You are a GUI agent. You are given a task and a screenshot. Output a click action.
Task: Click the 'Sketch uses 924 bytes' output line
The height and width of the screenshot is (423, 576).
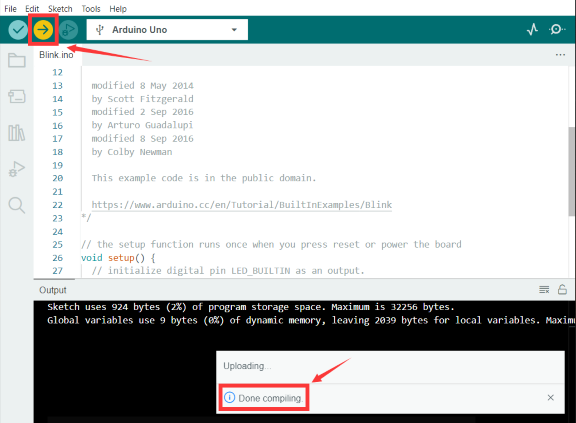pyautogui.click(x=251, y=307)
